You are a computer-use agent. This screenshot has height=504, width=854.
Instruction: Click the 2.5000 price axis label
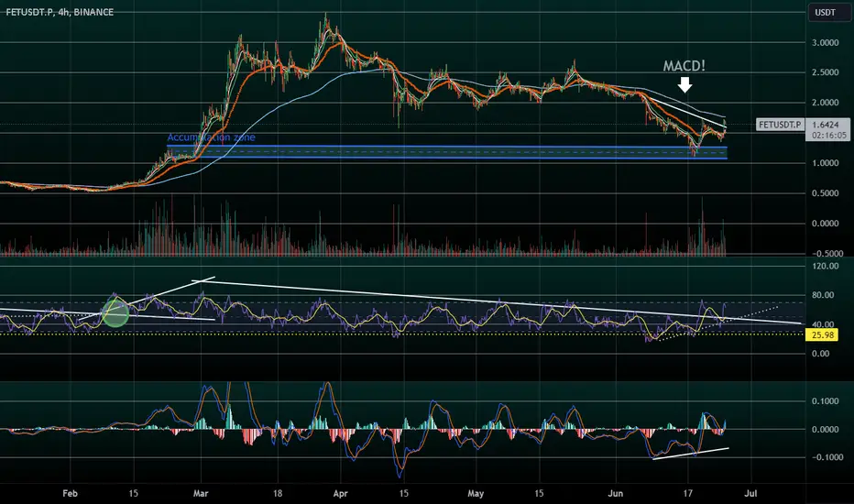pos(825,72)
